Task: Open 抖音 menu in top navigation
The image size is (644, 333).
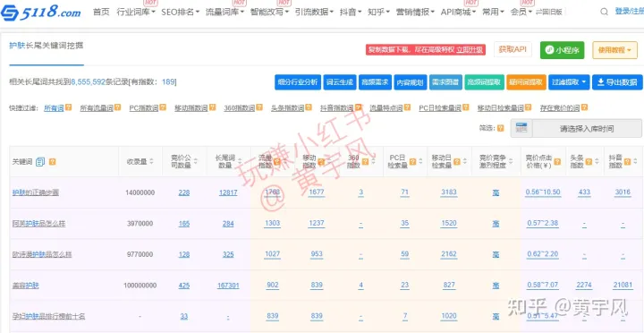Action: (x=351, y=12)
